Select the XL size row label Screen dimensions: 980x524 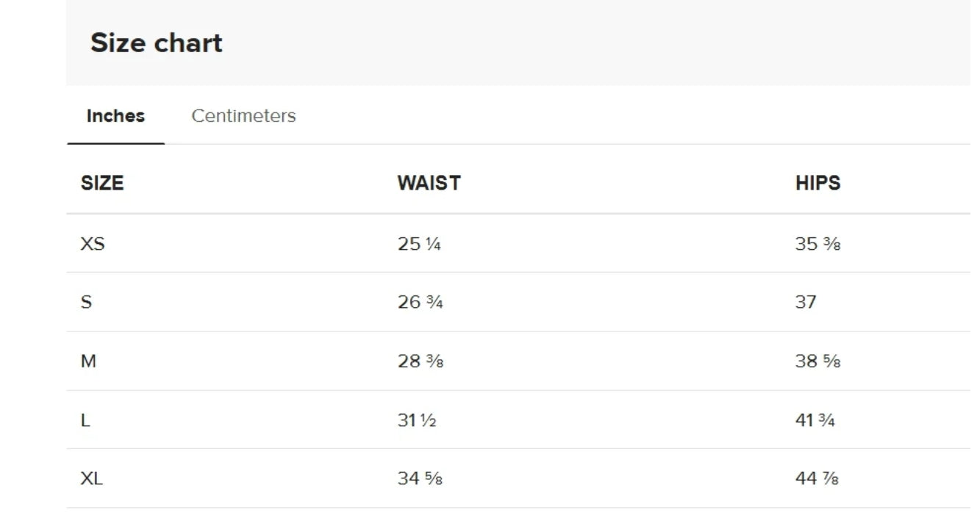pos(92,479)
